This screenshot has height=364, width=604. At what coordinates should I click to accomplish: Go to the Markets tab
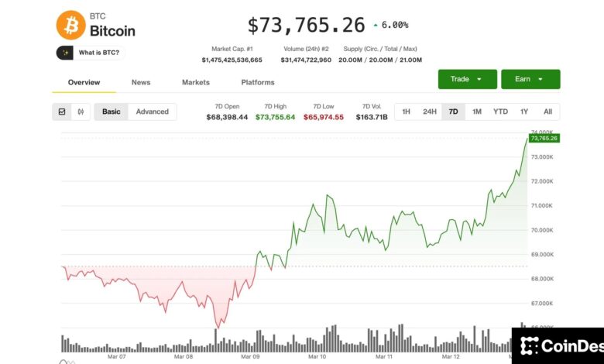point(196,82)
